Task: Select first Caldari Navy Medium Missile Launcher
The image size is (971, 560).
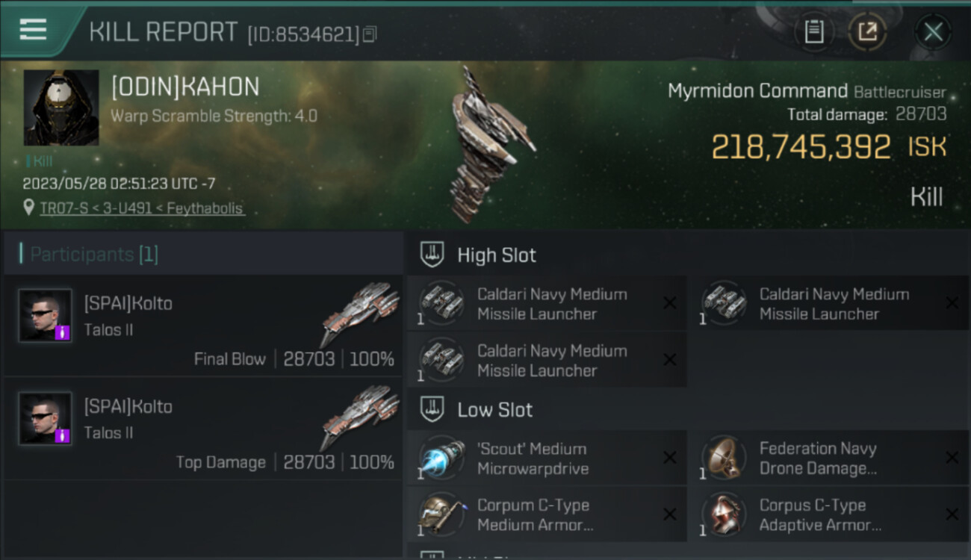Action: (547, 303)
